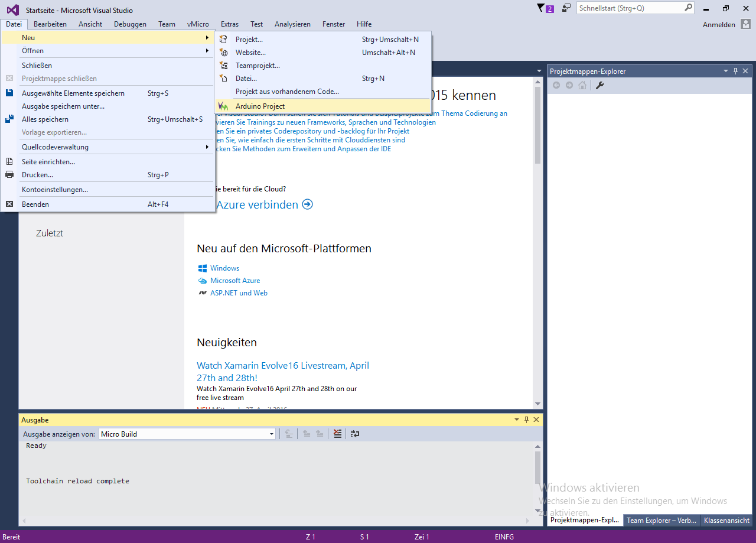Open the vMicro menu

click(198, 24)
